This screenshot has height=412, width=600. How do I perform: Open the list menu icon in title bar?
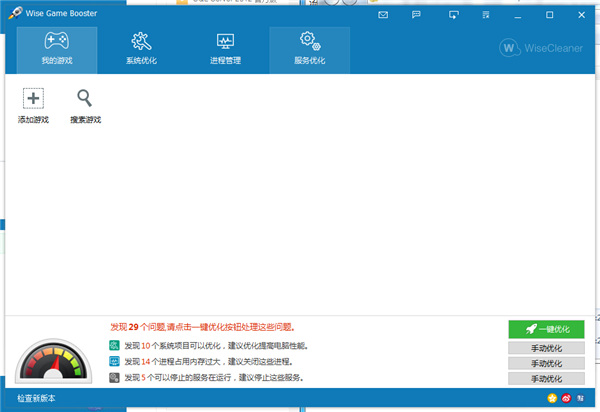pyautogui.click(x=486, y=15)
